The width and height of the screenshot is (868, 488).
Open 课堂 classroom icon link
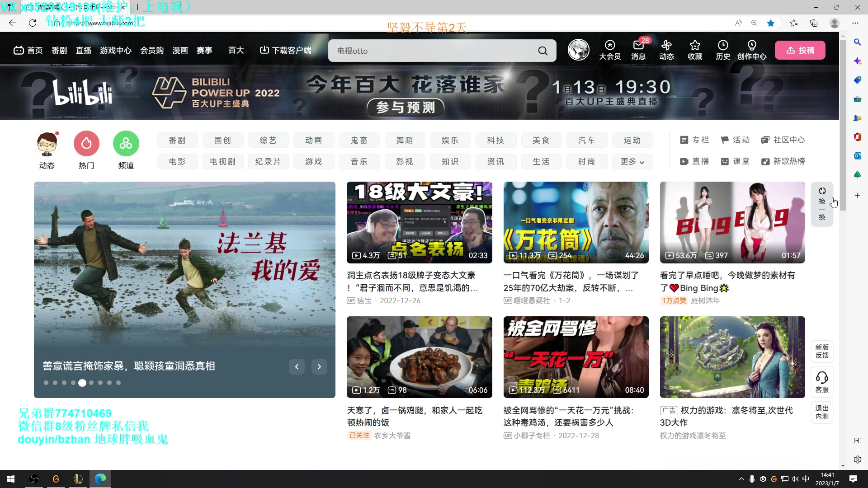(x=736, y=161)
